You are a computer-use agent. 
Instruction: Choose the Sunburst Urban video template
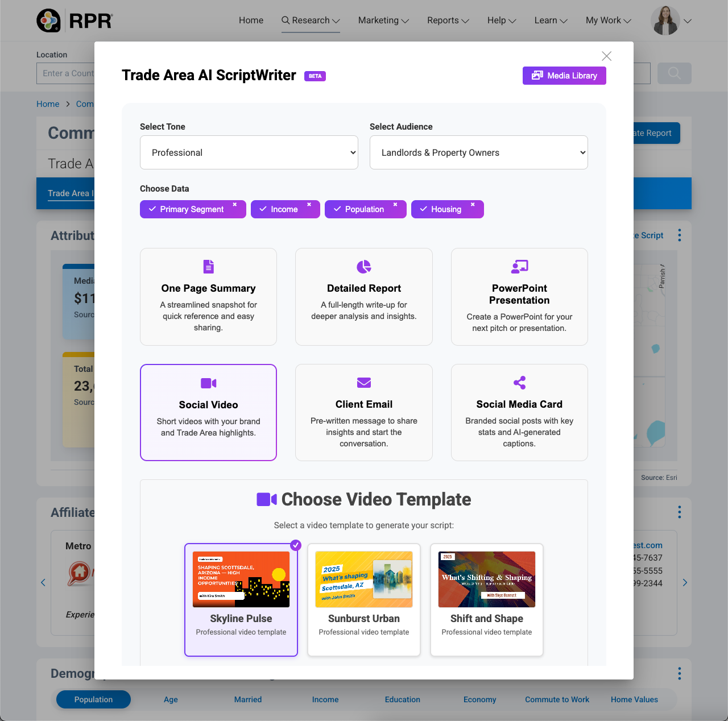click(364, 599)
